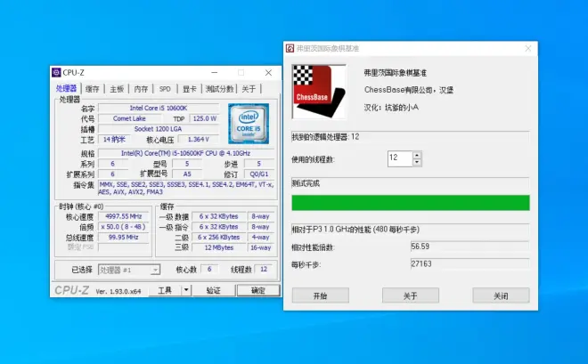The image size is (588, 364).
Task: Click the Socket 1200 LGA field
Action: 159,129
